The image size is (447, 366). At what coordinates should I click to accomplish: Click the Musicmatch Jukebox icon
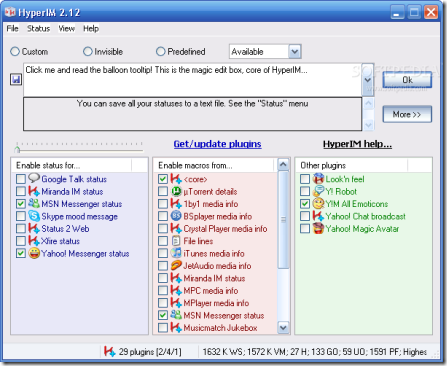(176, 327)
